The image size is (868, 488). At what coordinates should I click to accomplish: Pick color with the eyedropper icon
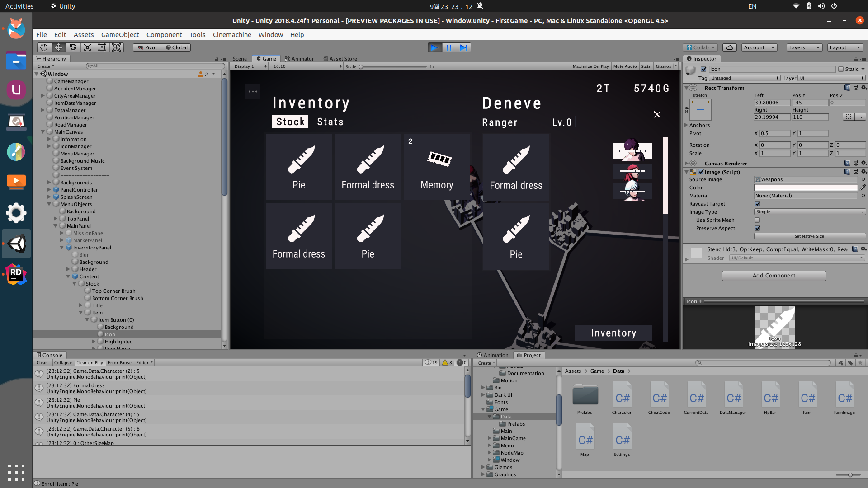pos(863,188)
